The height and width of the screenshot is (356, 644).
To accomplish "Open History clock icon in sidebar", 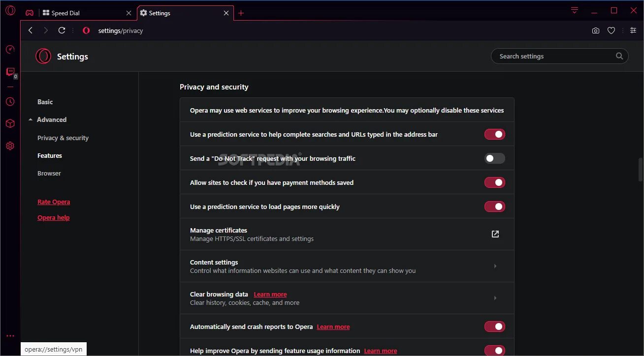I will (x=10, y=102).
